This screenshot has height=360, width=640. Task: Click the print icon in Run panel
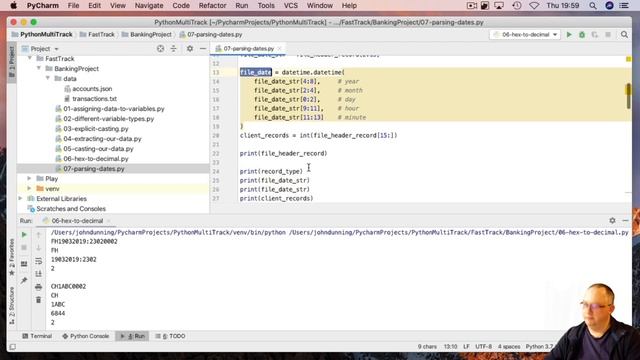click(x=38, y=287)
